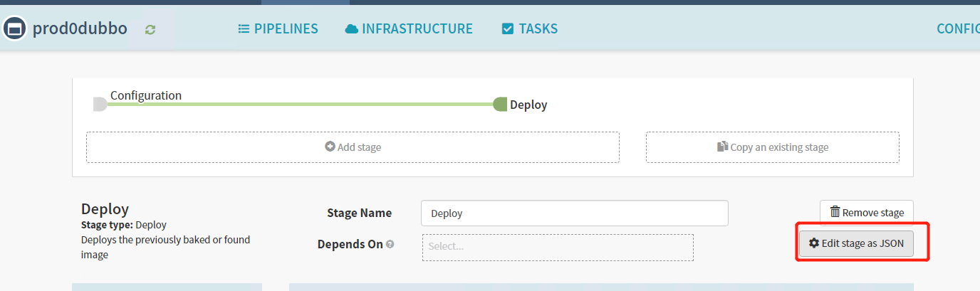Image resolution: width=980 pixels, height=291 pixels.
Task: Click the plus icon in Add stage
Action: [x=330, y=147]
